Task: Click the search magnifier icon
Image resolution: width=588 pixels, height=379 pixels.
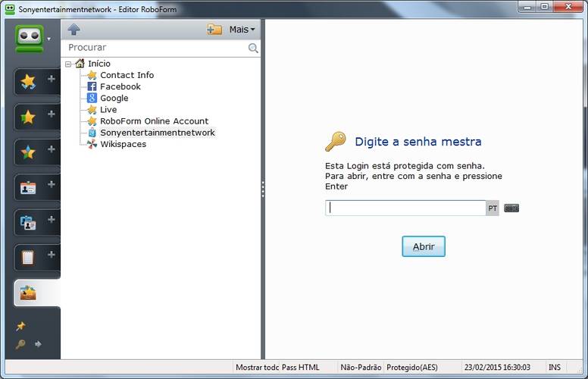Action: click(253, 48)
